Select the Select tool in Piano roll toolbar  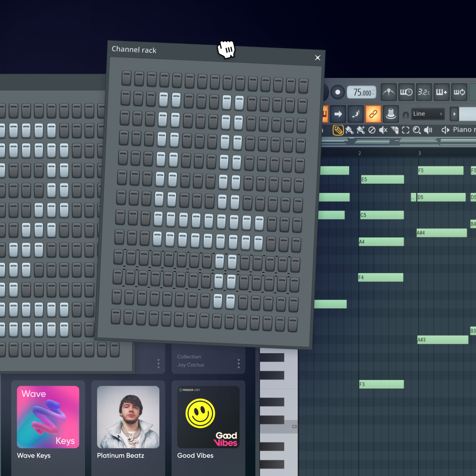click(405, 130)
